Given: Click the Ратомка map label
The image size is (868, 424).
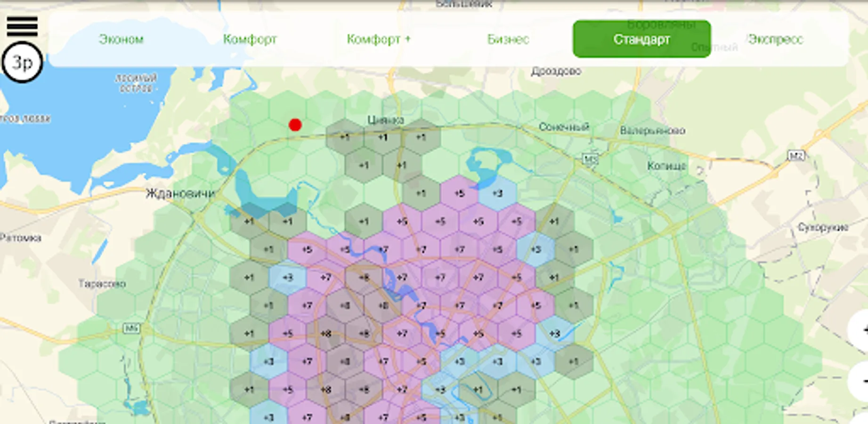Looking at the screenshot, I should [x=21, y=238].
